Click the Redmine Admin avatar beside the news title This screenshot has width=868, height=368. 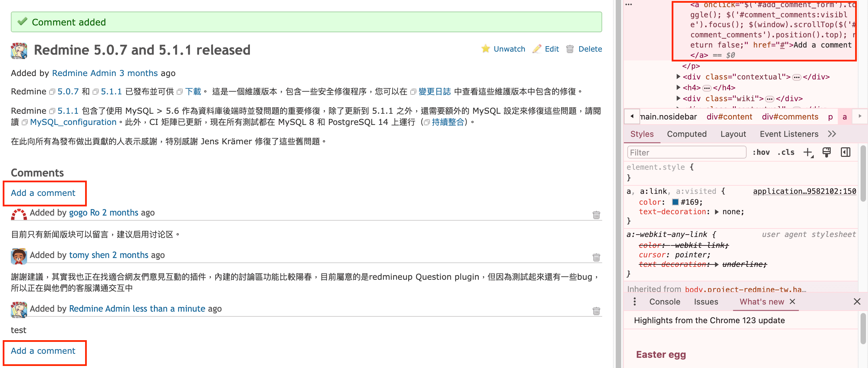click(19, 51)
